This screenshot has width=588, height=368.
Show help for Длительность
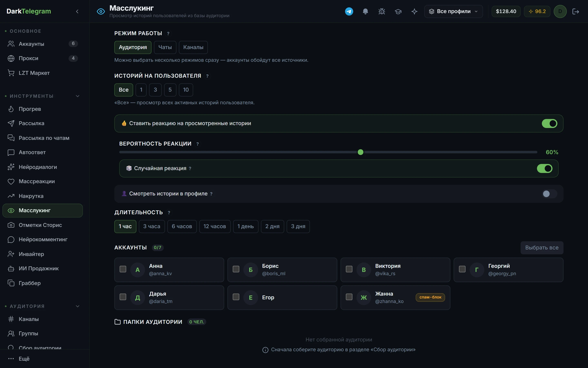pyautogui.click(x=169, y=213)
